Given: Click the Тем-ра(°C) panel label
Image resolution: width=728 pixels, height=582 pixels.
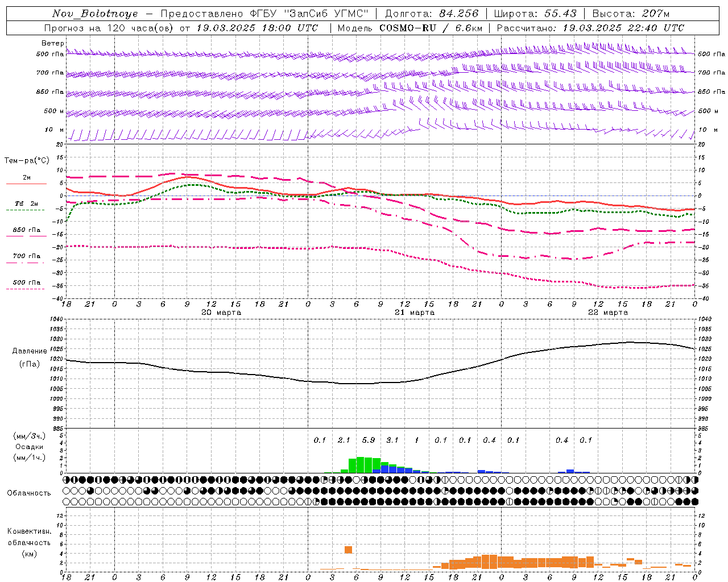Looking at the screenshot, I should point(27,161).
